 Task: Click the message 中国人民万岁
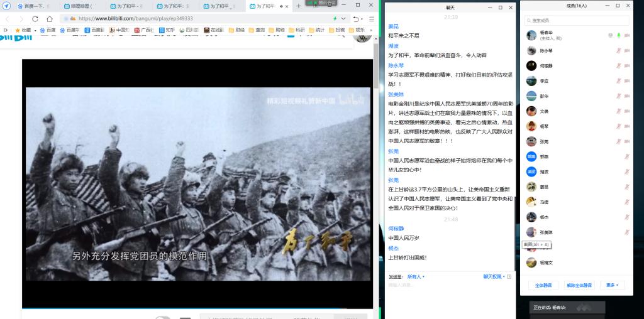click(x=404, y=238)
